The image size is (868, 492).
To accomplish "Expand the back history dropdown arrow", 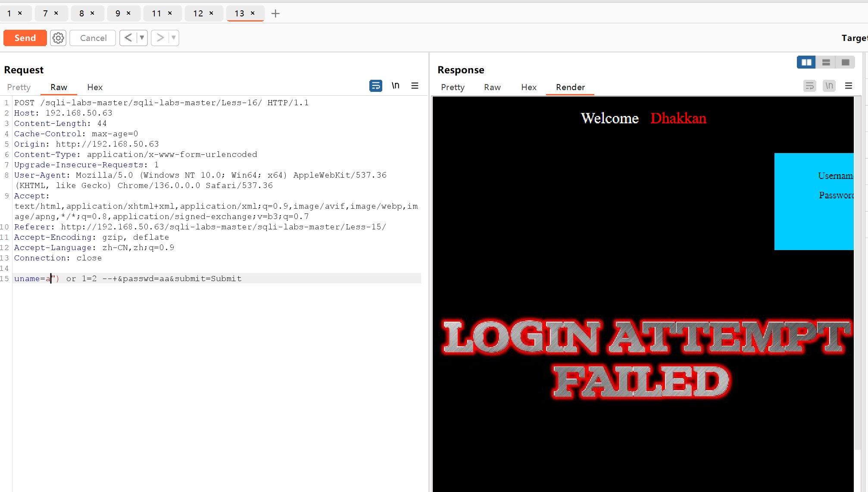I will point(142,38).
